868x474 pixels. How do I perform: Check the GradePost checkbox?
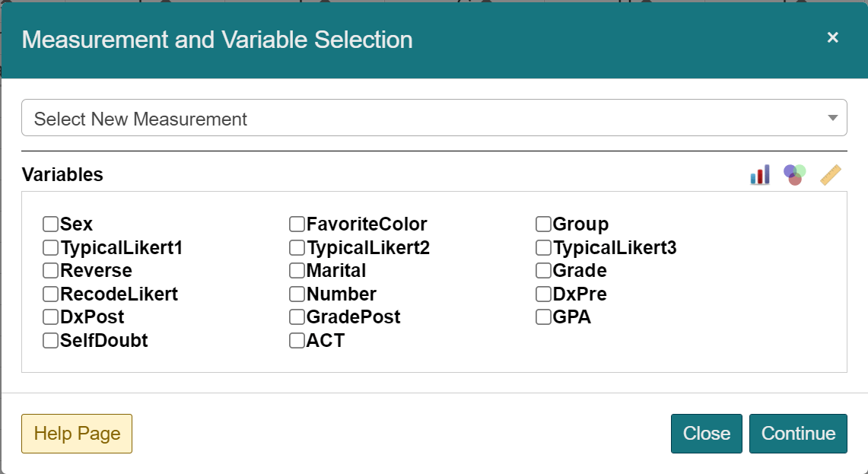(297, 317)
